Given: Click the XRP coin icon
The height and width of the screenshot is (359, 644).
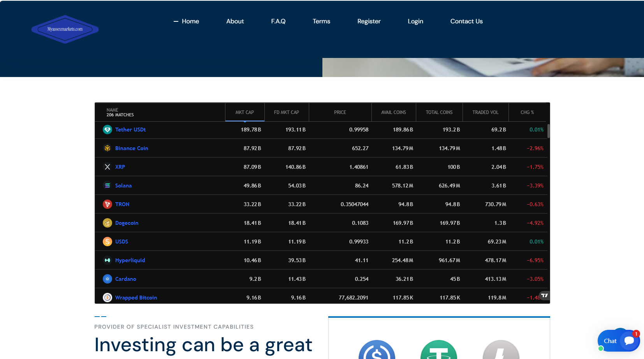Looking at the screenshot, I should pos(107,167).
